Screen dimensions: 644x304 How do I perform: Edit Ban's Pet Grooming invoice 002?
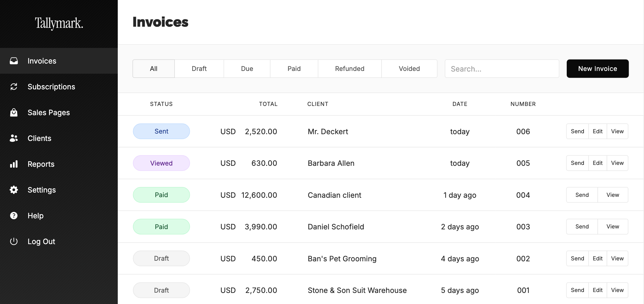tap(598, 259)
